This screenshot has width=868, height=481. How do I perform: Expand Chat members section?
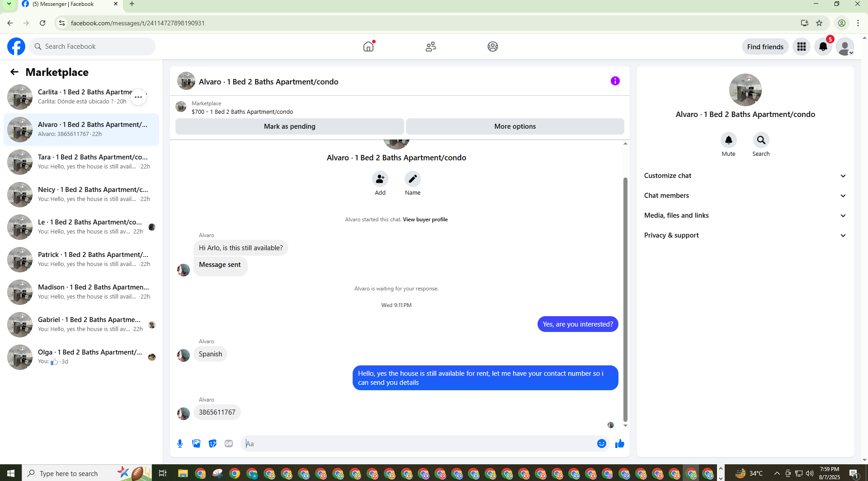[745, 196]
